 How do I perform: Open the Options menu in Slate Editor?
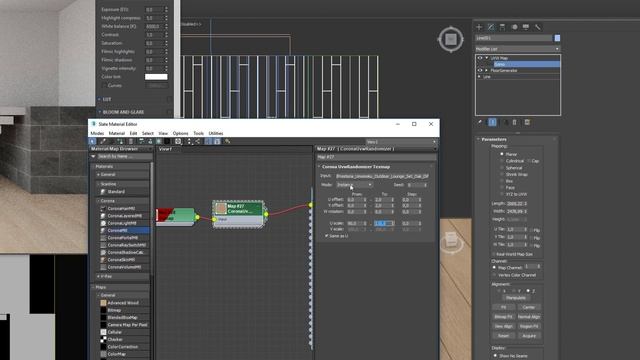[x=180, y=133]
